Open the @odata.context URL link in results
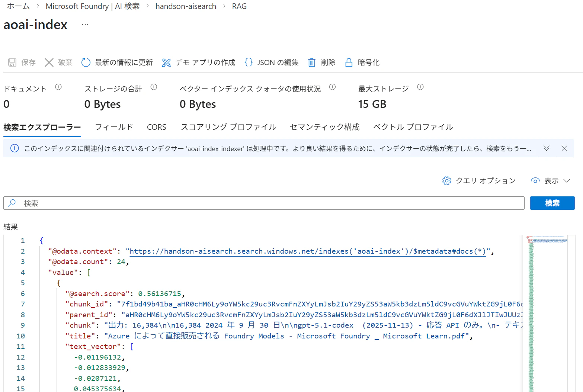Screen dimensions: 583x392 [308, 251]
